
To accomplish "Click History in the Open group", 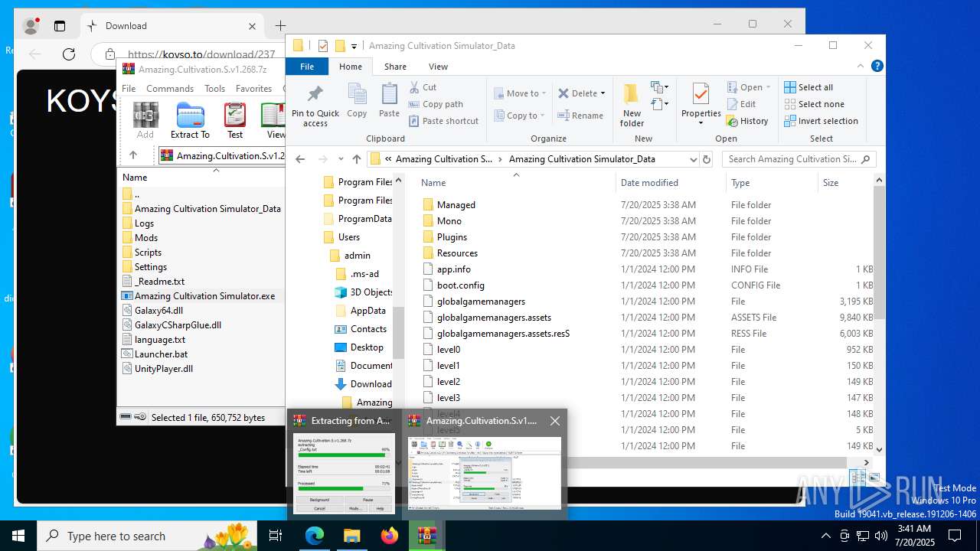I will click(746, 121).
